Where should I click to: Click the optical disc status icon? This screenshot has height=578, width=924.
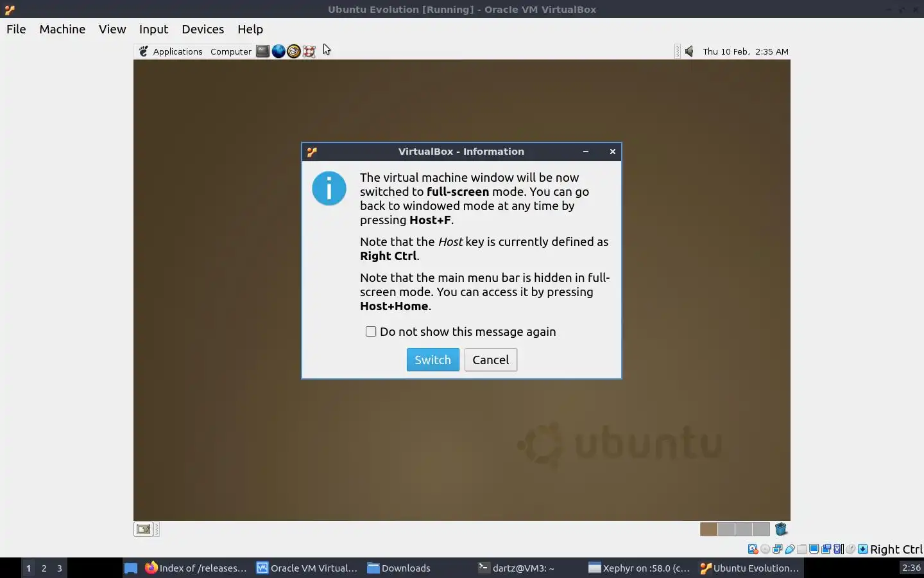[x=766, y=549]
